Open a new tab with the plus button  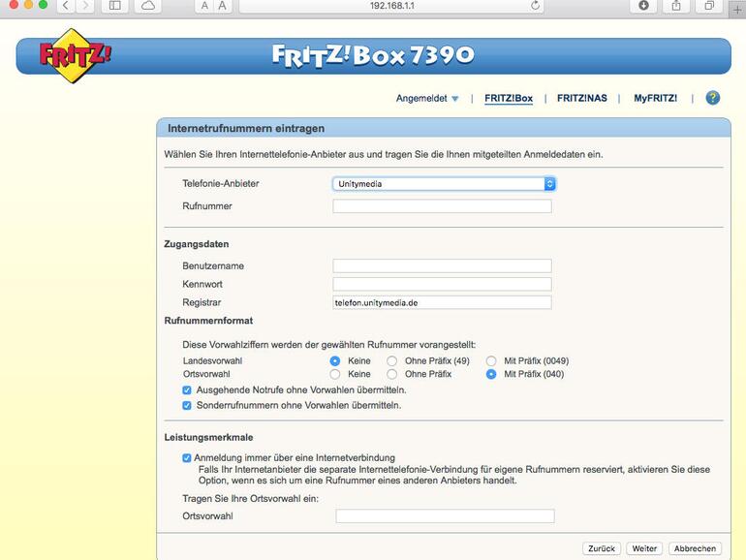click(738, 9)
